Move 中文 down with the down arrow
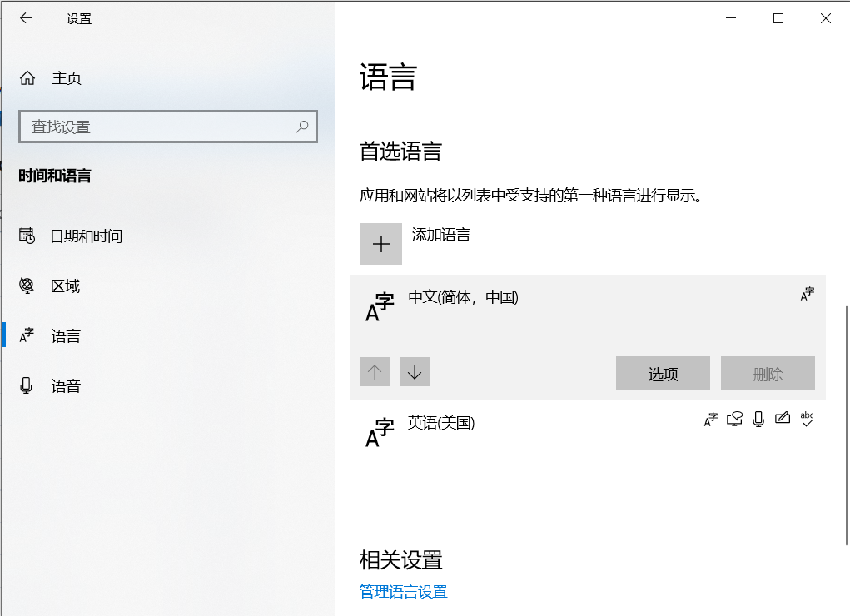 pyautogui.click(x=415, y=371)
